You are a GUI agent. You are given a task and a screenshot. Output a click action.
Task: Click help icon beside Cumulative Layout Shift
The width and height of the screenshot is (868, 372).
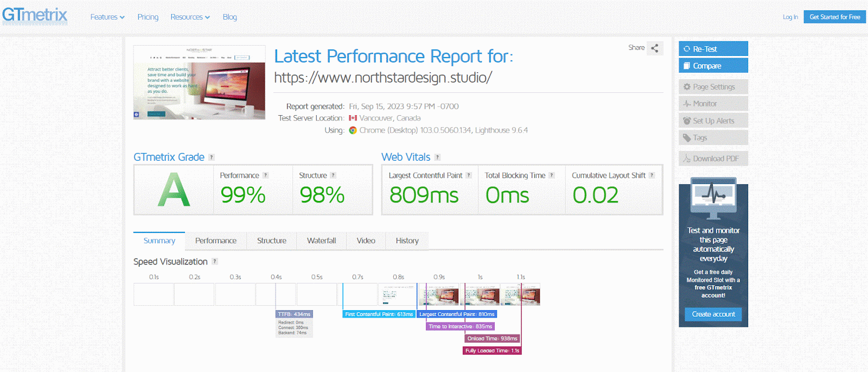click(652, 175)
